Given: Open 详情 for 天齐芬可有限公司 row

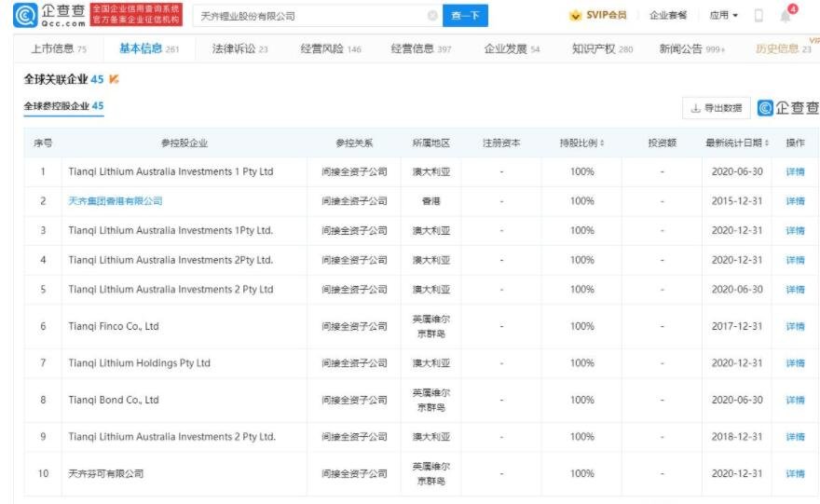Looking at the screenshot, I should [x=795, y=473].
